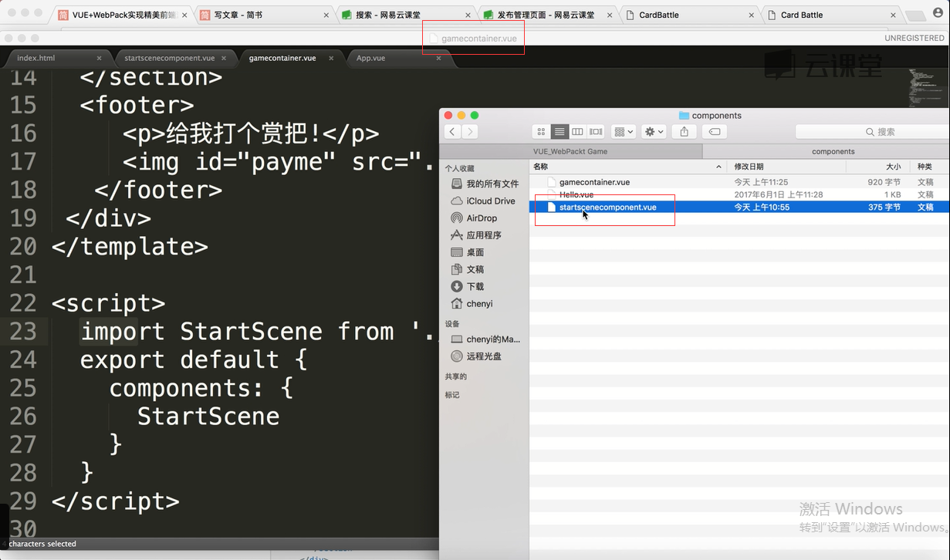The width and height of the screenshot is (950, 560).
Task: Switch to VUE+WebPack browser tab
Action: (121, 15)
